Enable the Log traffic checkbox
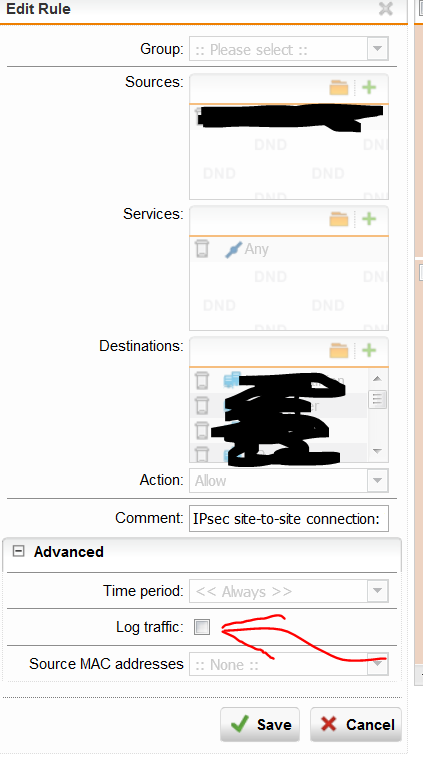Image resolution: width=423 pixels, height=757 pixels. pos(202,627)
